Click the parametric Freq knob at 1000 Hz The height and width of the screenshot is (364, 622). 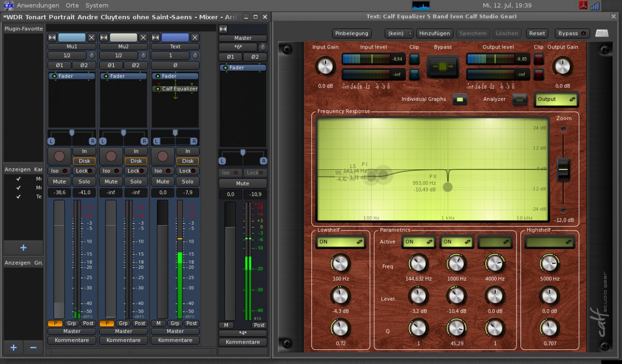456,263
